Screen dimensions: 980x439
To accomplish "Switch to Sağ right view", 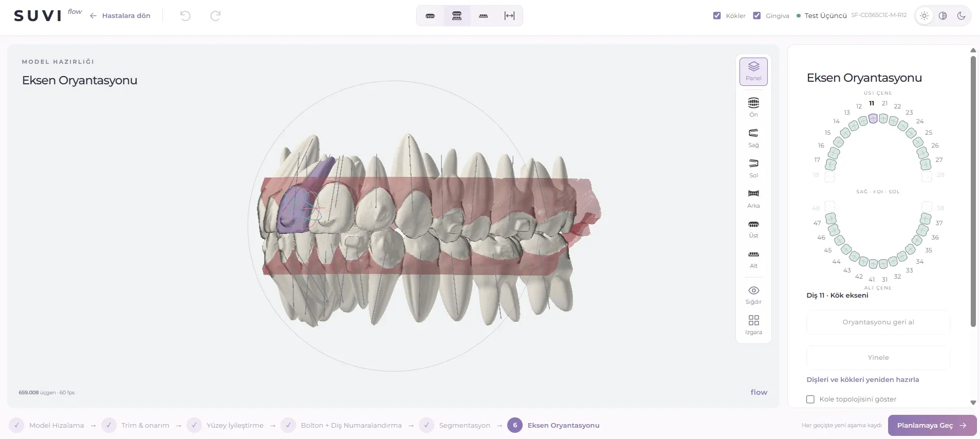I will [x=753, y=138].
